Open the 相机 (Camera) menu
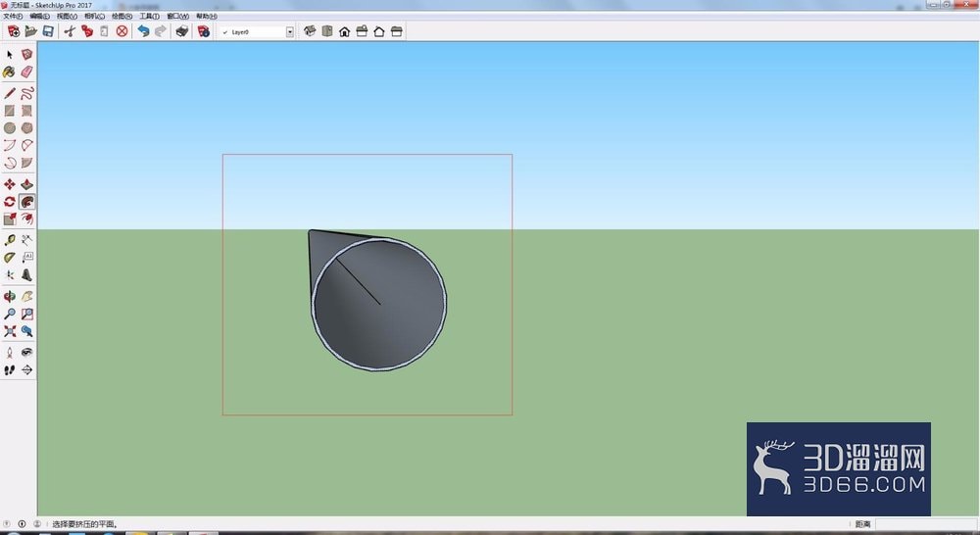Viewport: 980px width, 535px height. click(94, 17)
